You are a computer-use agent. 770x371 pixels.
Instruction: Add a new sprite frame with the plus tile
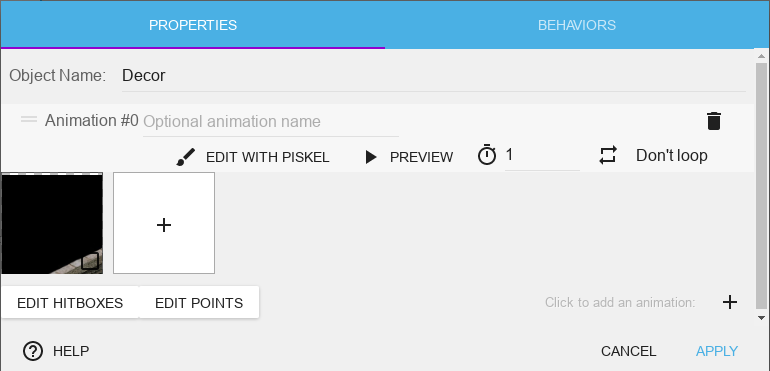164,223
